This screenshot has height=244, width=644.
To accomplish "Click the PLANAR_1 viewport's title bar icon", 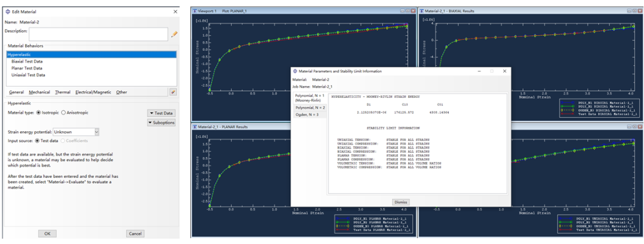I will [x=194, y=11].
